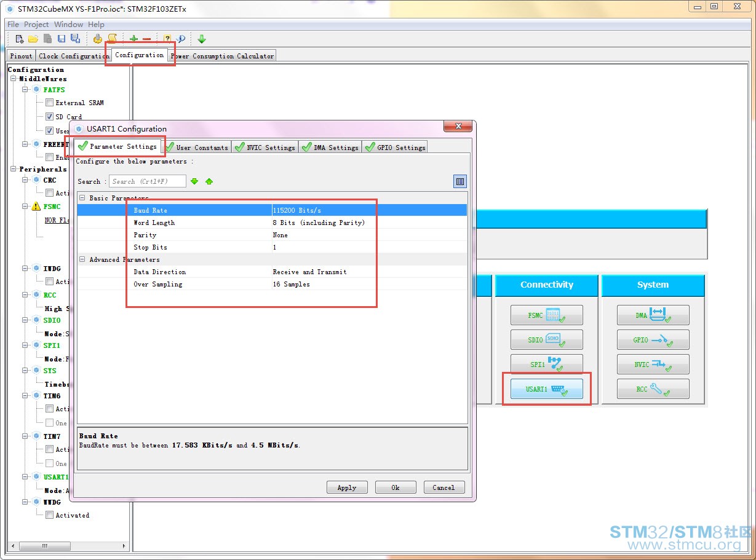The height and width of the screenshot is (560, 756).
Task: Collapse the WWDG tree node
Action: pos(26,502)
